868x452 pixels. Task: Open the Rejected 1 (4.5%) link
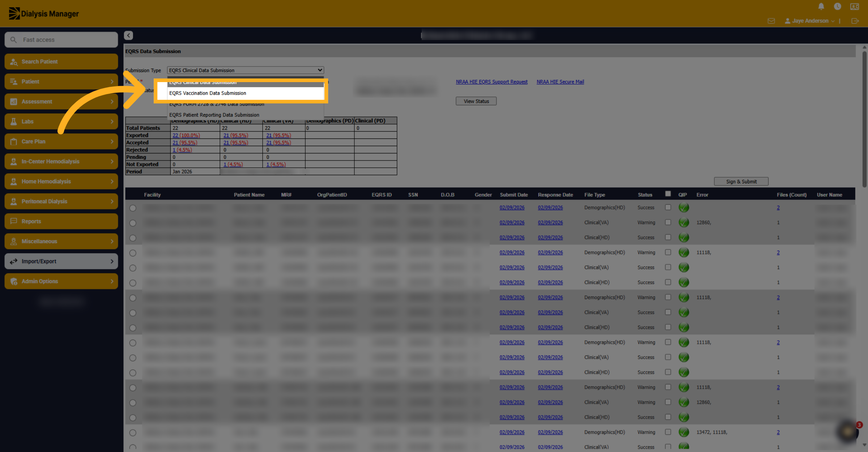(182, 150)
